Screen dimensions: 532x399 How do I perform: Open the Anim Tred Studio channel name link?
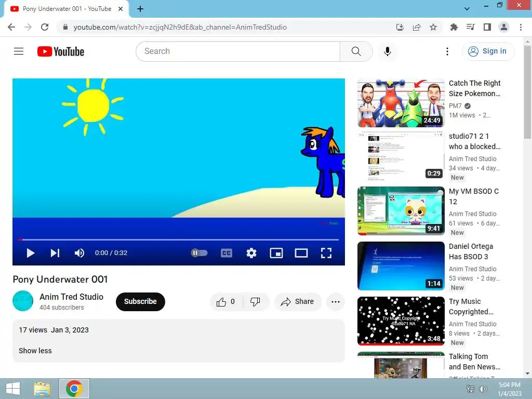pyautogui.click(x=72, y=297)
